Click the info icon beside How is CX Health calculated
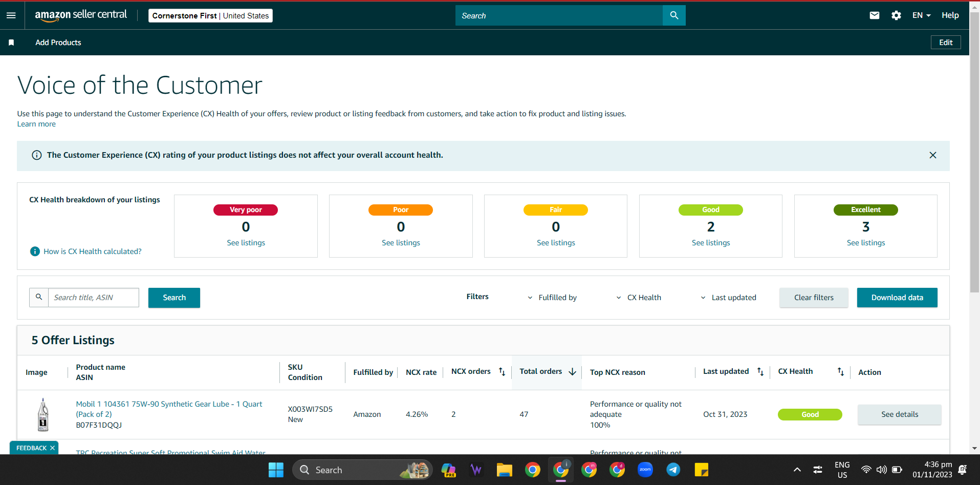 35,251
